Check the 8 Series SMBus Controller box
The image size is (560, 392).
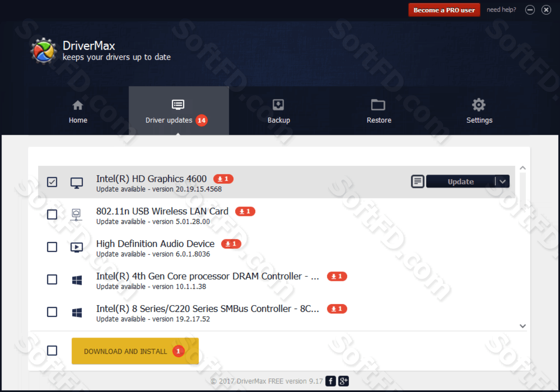pos(52,312)
